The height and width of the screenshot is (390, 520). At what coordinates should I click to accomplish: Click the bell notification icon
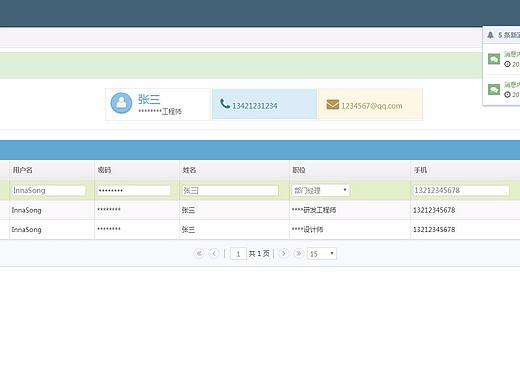click(x=490, y=35)
